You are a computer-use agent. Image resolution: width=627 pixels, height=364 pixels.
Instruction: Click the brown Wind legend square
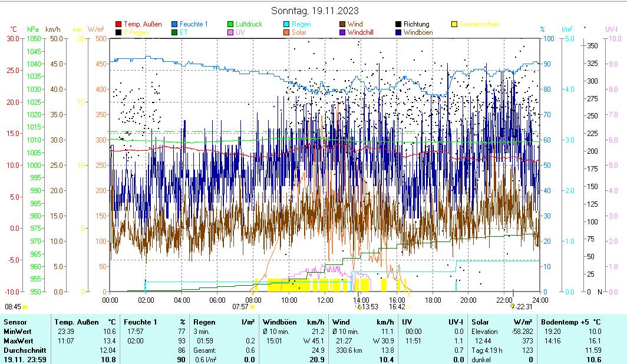click(342, 24)
